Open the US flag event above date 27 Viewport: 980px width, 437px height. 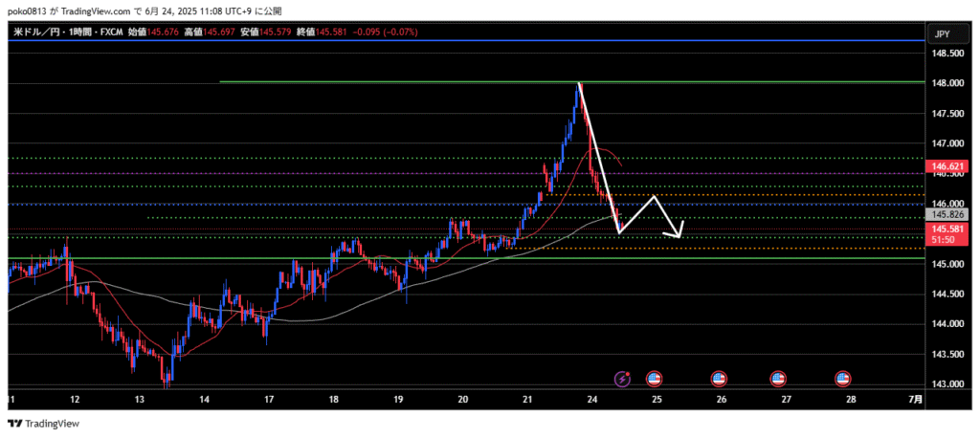pos(779,379)
